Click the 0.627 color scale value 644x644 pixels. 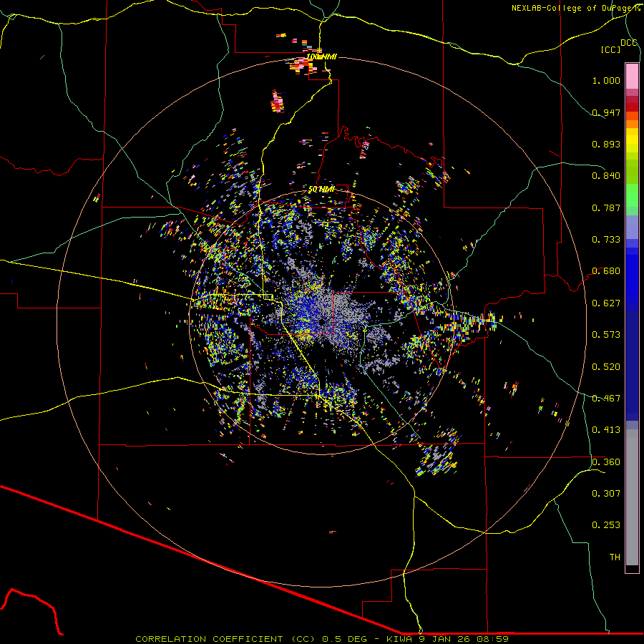[606, 303]
